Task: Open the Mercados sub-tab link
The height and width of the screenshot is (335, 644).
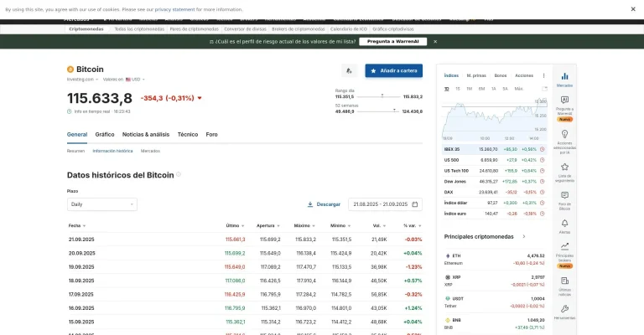Action: click(150, 151)
